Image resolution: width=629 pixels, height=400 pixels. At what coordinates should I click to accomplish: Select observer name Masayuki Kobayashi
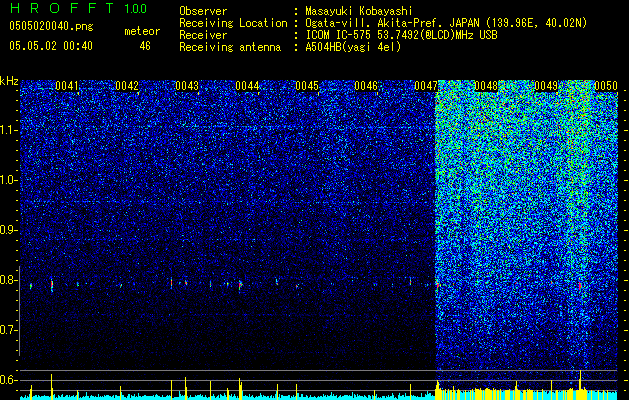click(x=359, y=11)
